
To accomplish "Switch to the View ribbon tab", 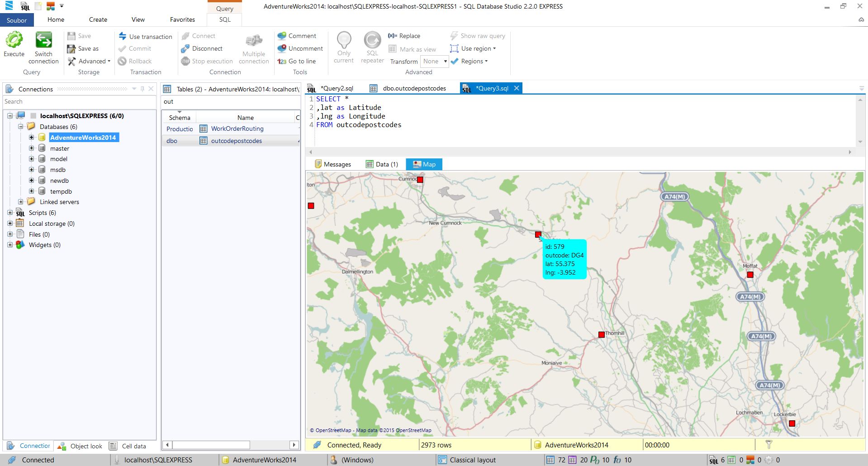I will pyautogui.click(x=138, y=19).
